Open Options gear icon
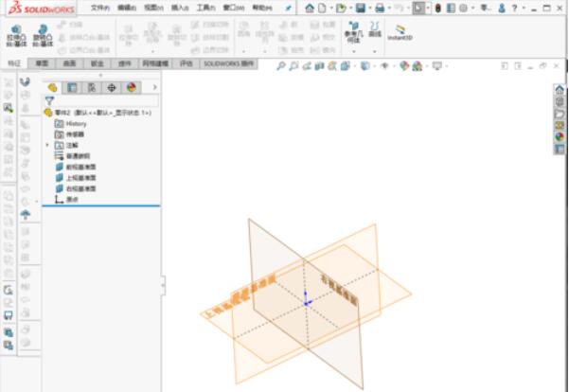The width and height of the screenshot is (569, 392). click(463, 8)
